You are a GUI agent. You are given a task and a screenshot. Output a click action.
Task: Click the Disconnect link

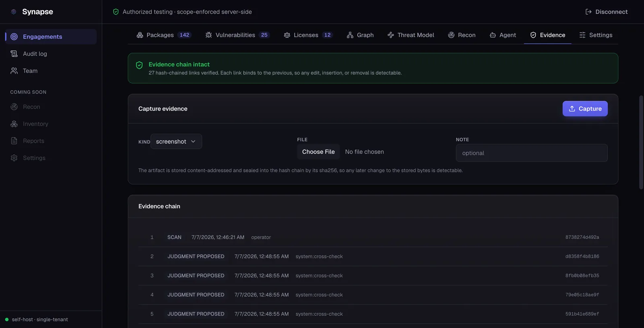pyautogui.click(x=607, y=12)
